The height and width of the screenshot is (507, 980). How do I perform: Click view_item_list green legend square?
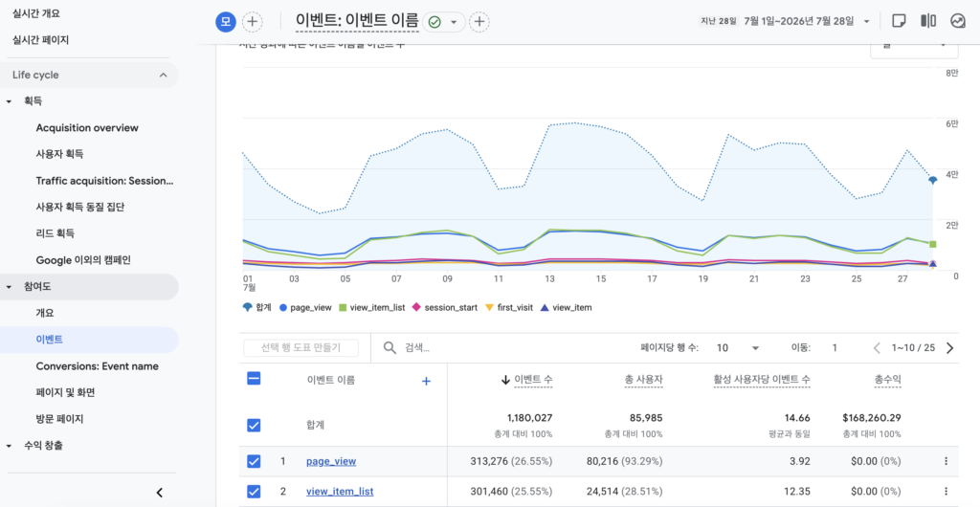pyautogui.click(x=342, y=307)
